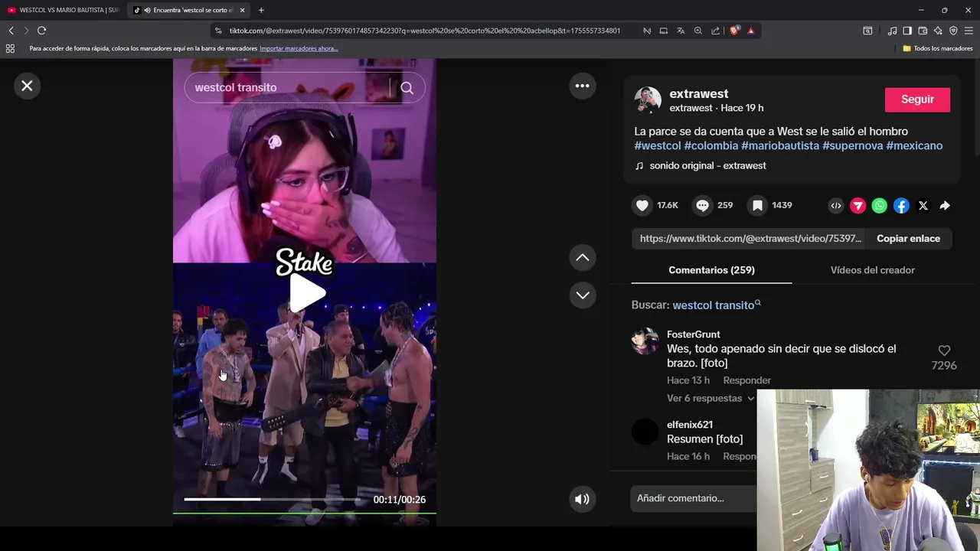Click Copiar enlace to copy the link
The image size is (980, 551).
coord(908,238)
